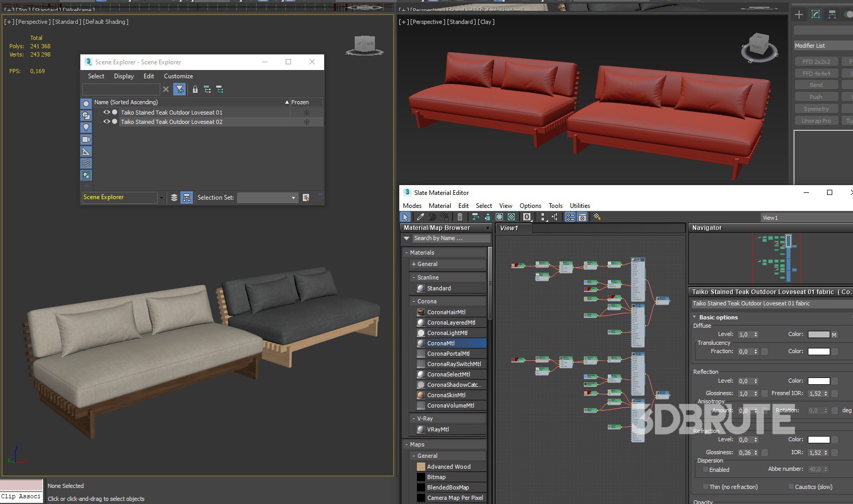Hide Loveseat 01 using its eye icon

tap(106, 113)
